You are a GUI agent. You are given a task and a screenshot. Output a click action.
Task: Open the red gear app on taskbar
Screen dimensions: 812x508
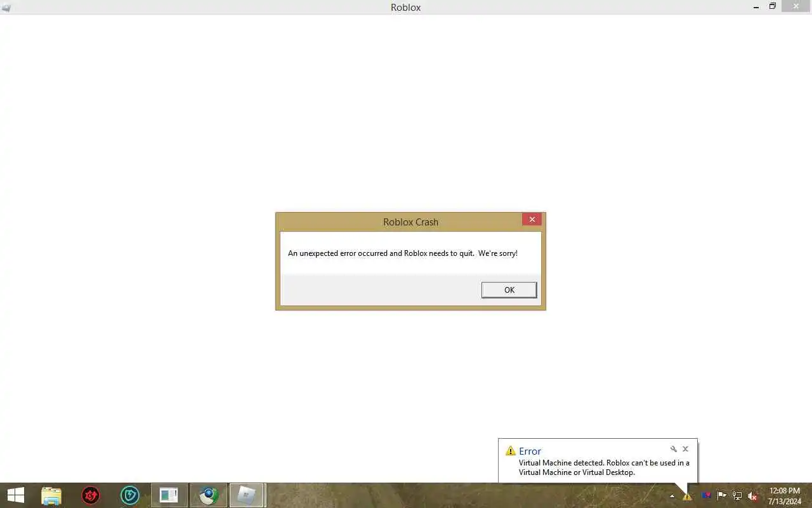(91, 495)
